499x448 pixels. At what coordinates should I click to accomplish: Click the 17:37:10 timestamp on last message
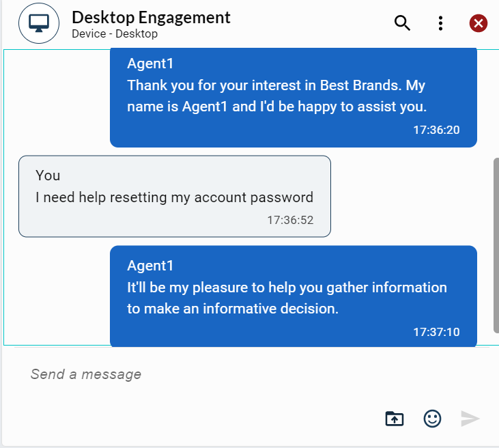tap(436, 333)
